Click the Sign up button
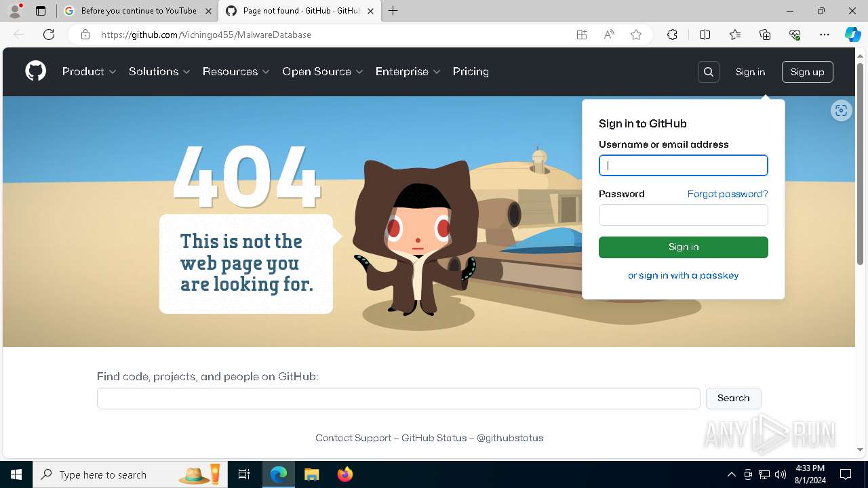This screenshot has height=488, width=868. click(807, 72)
